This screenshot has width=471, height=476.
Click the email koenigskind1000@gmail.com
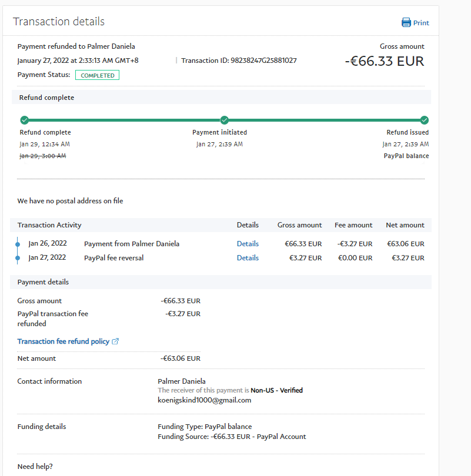[x=204, y=400]
